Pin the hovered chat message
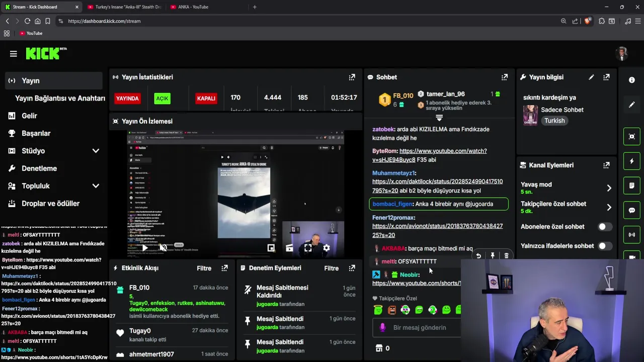This screenshot has height=362, width=644. (493, 256)
